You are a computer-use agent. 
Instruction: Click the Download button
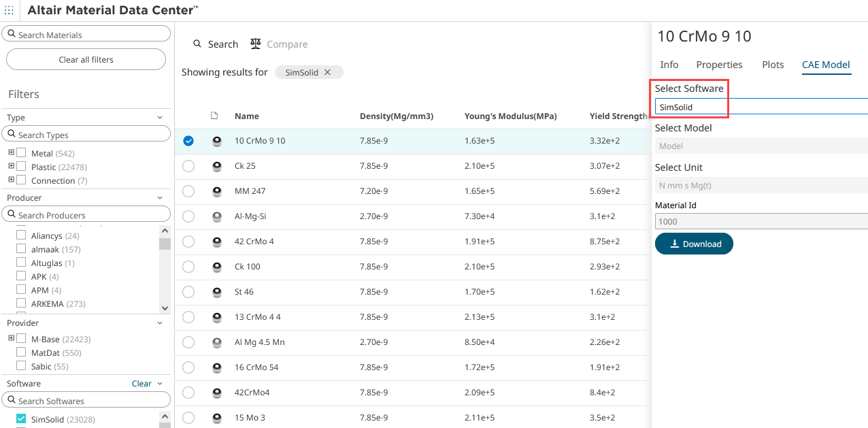tap(694, 244)
